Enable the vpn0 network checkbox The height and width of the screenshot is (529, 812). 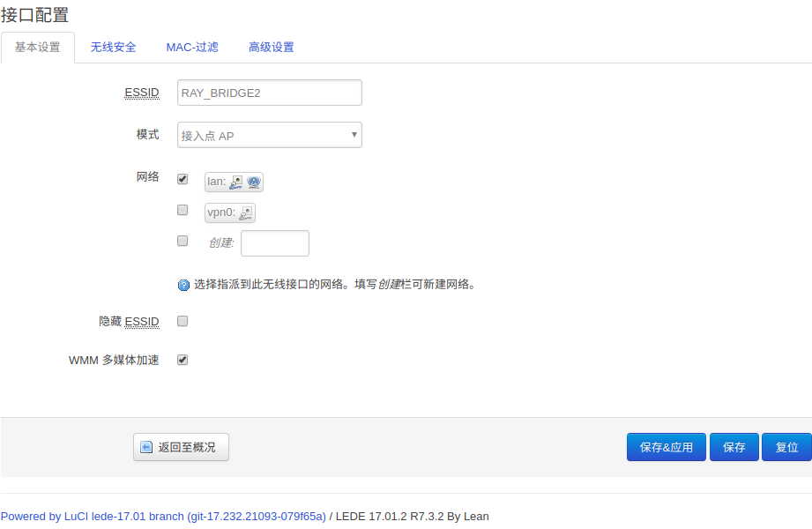[x=183, y=210]
